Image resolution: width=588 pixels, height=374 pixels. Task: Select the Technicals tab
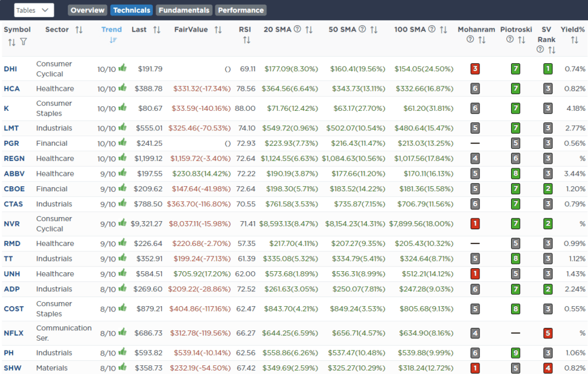[131, 10]
